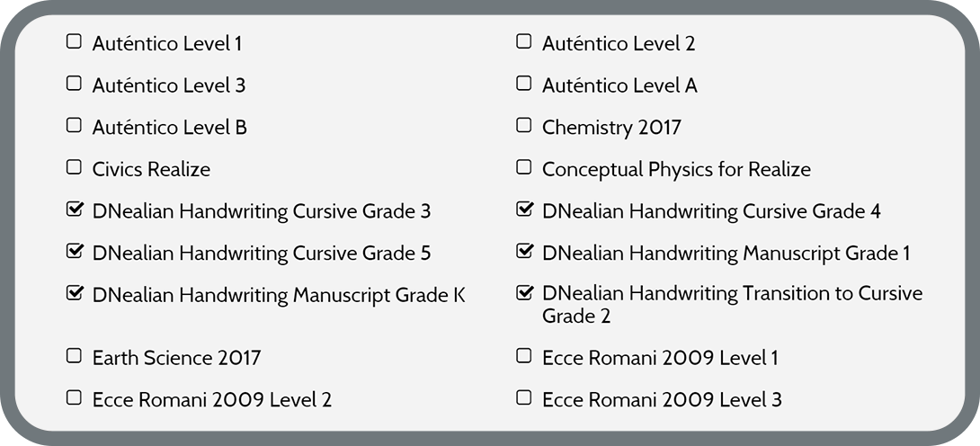
Task: Check Ecce Romani 2009 Level 1
Action: [524, 356]
